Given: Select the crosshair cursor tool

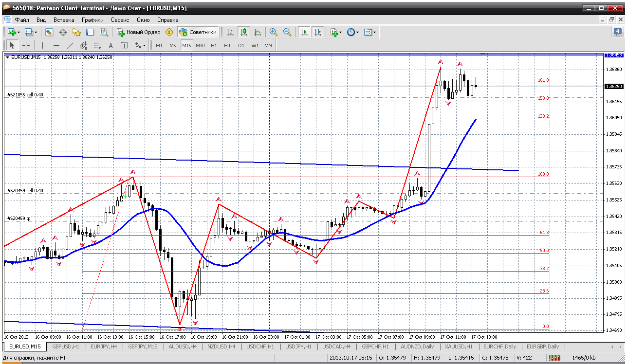Looking at the screenshot, I should (26, 45).
